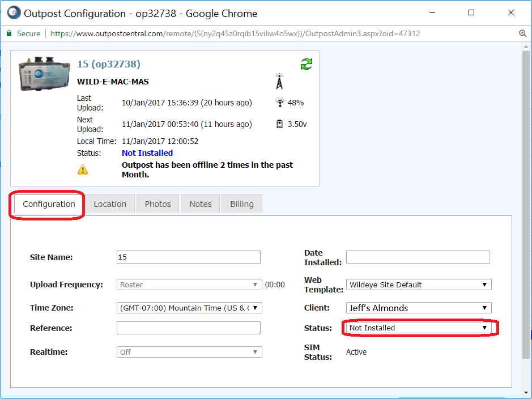The height and width of the screenshot is (399, 532).
Task: Click the 15 (op32738) title link
Action: coord(109,64)
